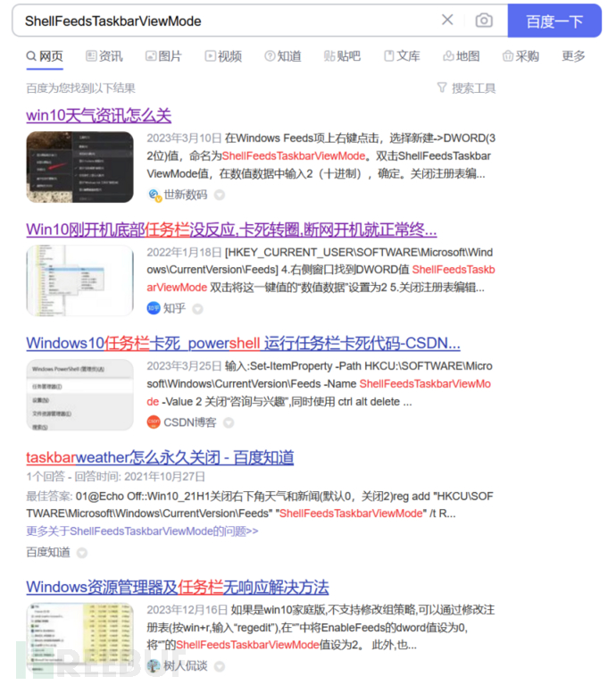Focus the ShellFeedsTaskbarViewMode search field

coord(225,21)
